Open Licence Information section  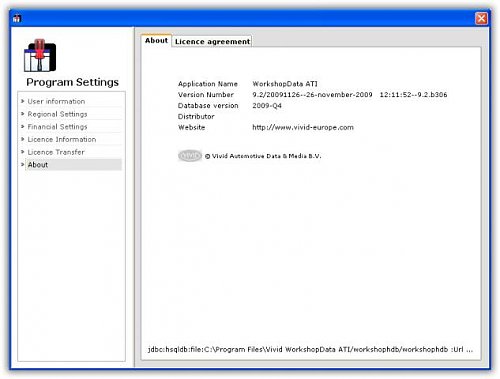(62, 139)
